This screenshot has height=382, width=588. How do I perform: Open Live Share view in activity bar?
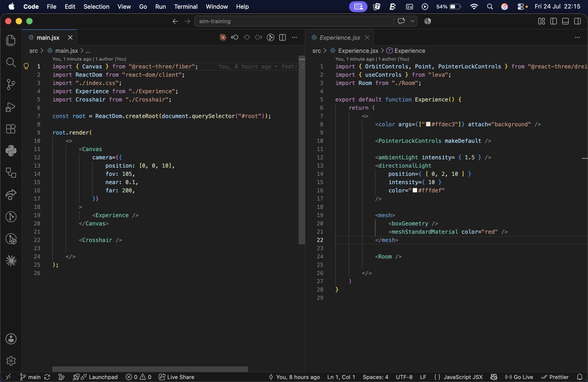[x=11, y=194]
